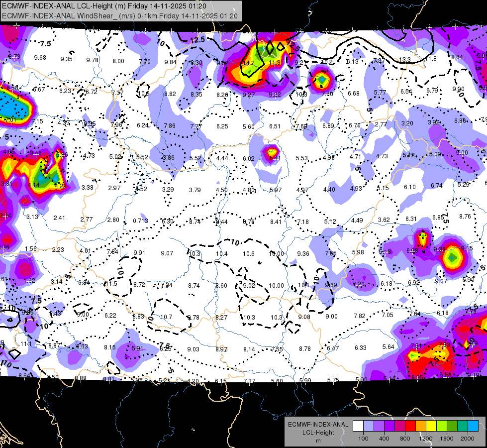Click the legend tick label 1600
Image resolution: width=487 pixels, height=448 pixels.
click(x=446, y=439)
